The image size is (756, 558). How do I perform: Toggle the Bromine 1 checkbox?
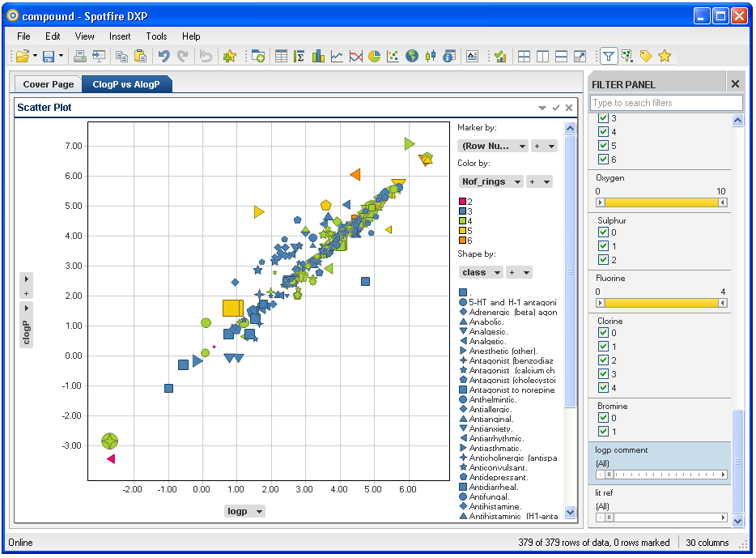603,432
